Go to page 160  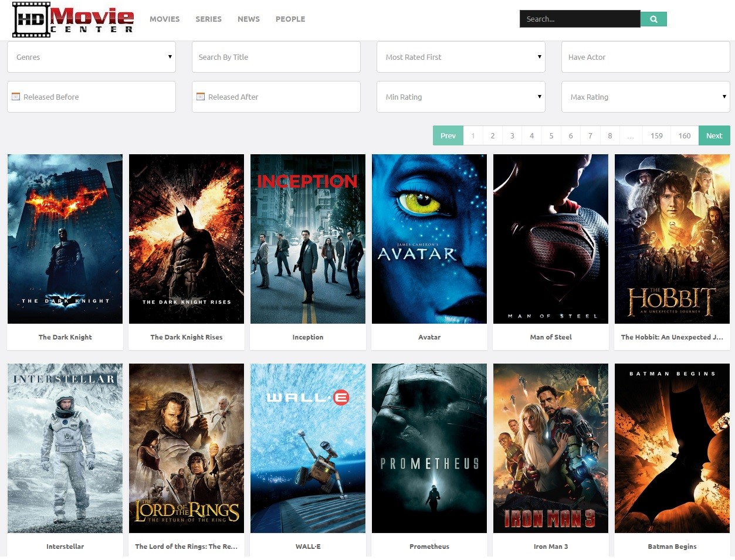(684, 135)
